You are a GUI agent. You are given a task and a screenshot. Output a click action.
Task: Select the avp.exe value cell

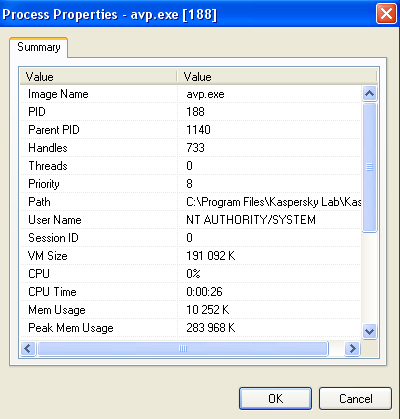pyautogui.click(x=205, y=94)
